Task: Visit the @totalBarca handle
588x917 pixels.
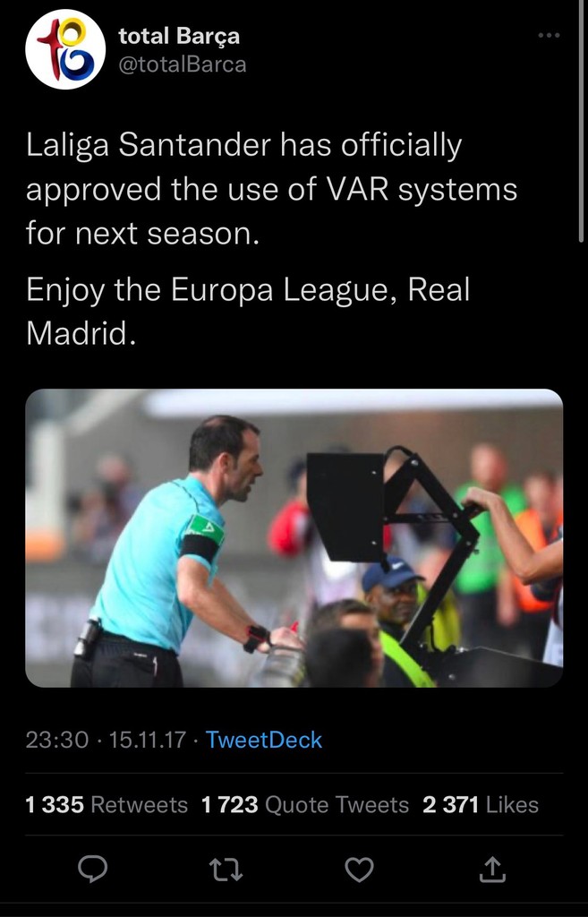Action: (x=183, y=64)
